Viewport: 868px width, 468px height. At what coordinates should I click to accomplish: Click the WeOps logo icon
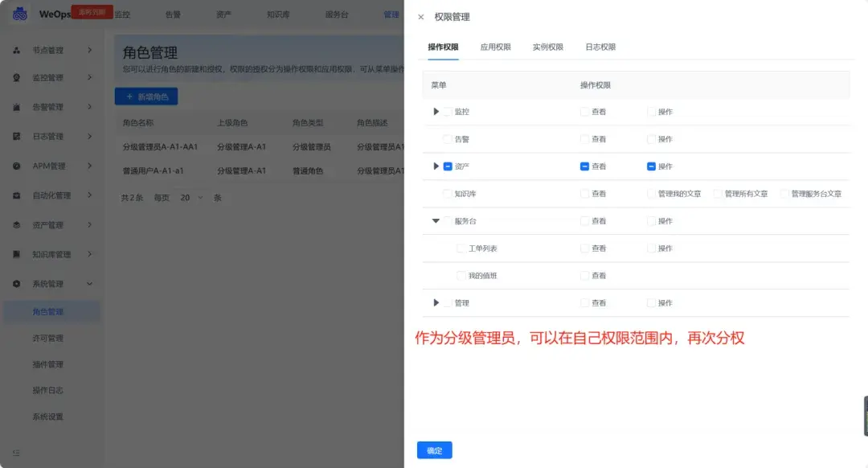tap(20, 14)
